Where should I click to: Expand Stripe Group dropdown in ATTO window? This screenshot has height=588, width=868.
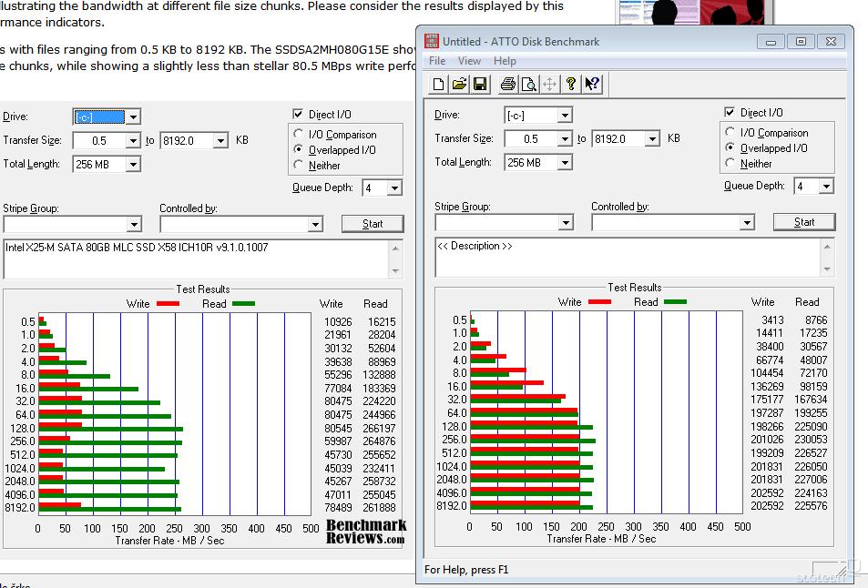(566, 222)
